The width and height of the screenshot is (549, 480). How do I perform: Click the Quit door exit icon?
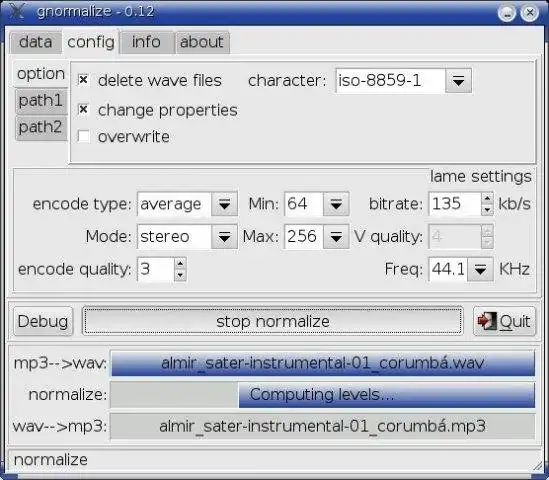coord(487,320)
